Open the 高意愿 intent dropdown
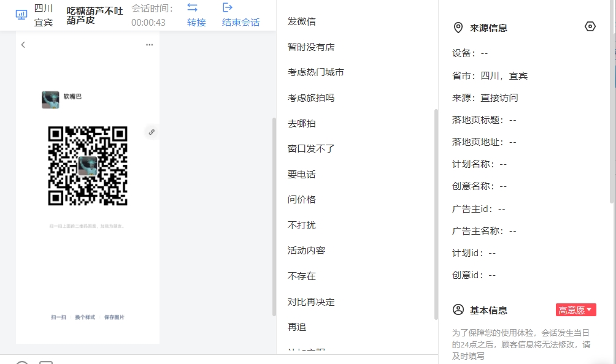 (x=576, y=310)
